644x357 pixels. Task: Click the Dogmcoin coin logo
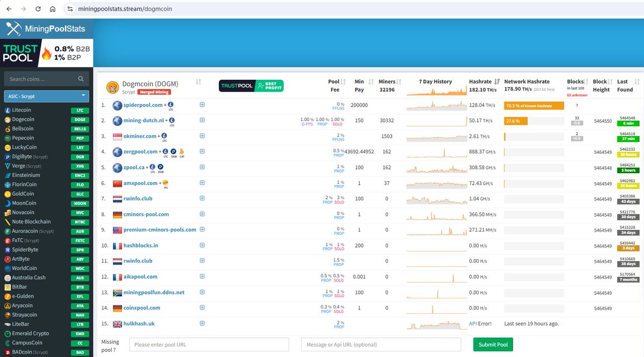[112, 86]
